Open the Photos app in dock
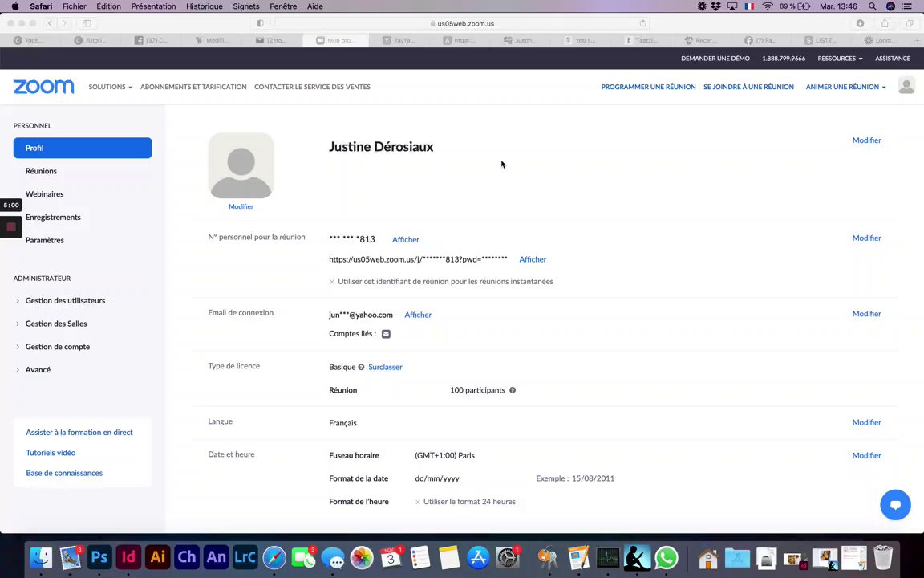 coord(362,557)
